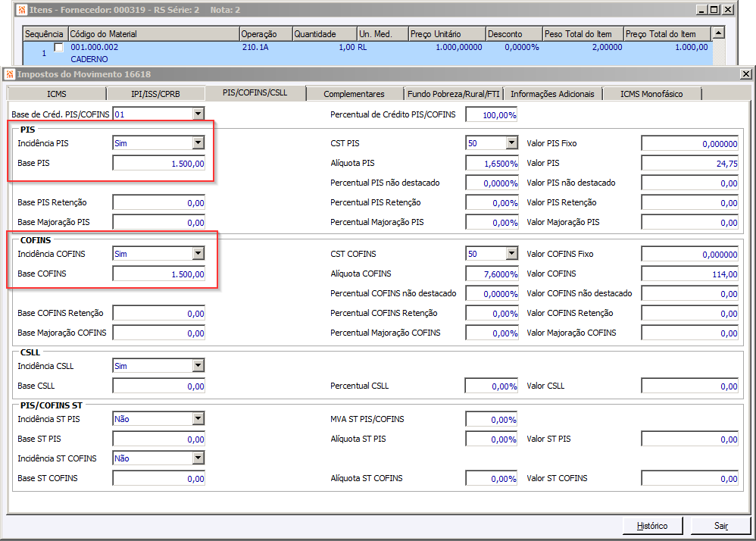Click the Alíquota ST PIS field
The width and height of the screenshot is (756, 541).
click(492, 439)
